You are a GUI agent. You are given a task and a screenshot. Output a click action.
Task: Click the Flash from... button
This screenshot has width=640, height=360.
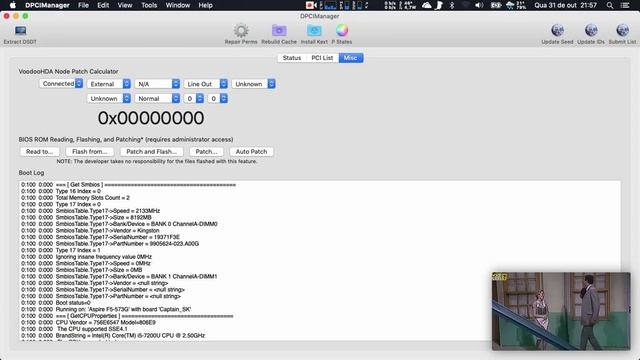[90, 151]
